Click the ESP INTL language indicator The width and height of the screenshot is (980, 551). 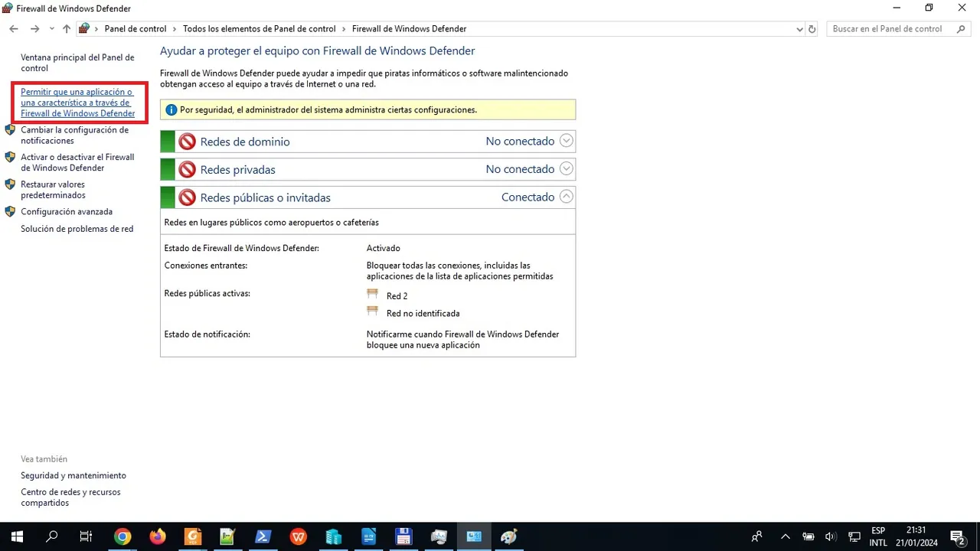878,536
